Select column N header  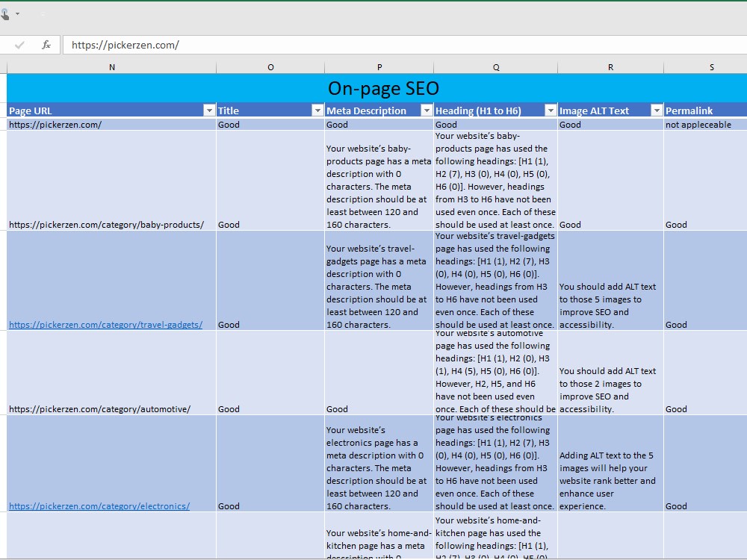pos(111,67)
